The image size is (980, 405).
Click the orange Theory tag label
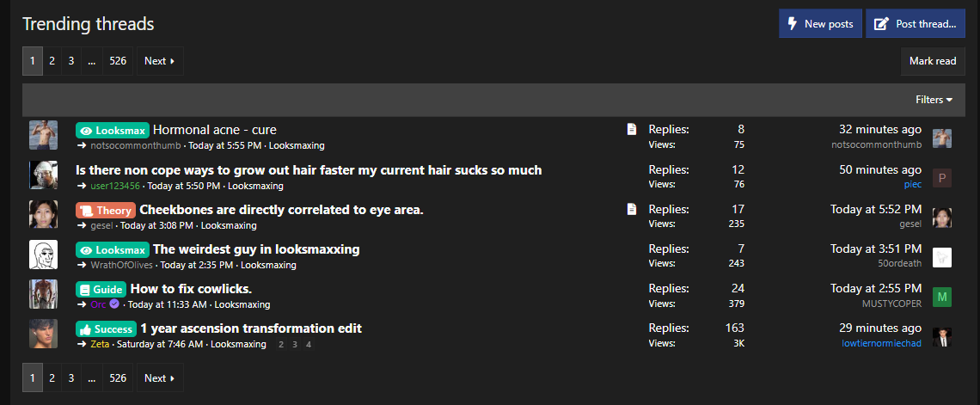tap(105, 210)
